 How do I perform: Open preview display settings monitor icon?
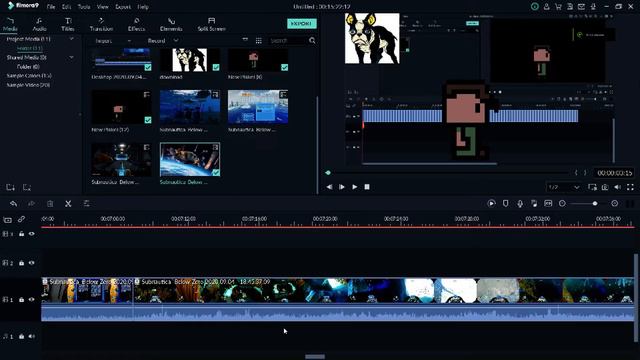pyautogui.click(x=592, y=187)
